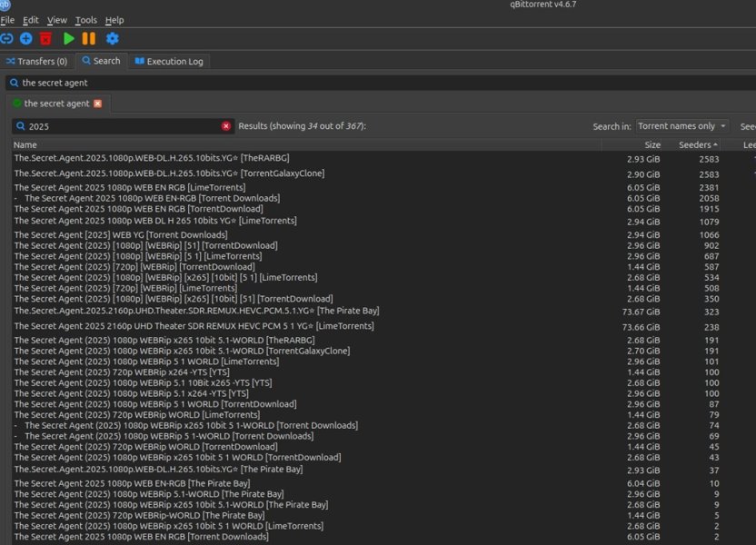
Task: Open the File menu
Action: coord(8,20)
